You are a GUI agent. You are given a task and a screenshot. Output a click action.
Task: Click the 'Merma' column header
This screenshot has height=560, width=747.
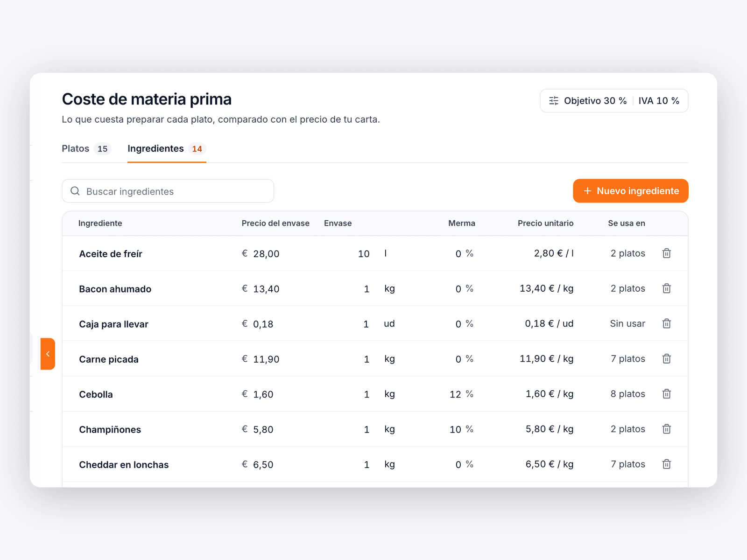462,223
